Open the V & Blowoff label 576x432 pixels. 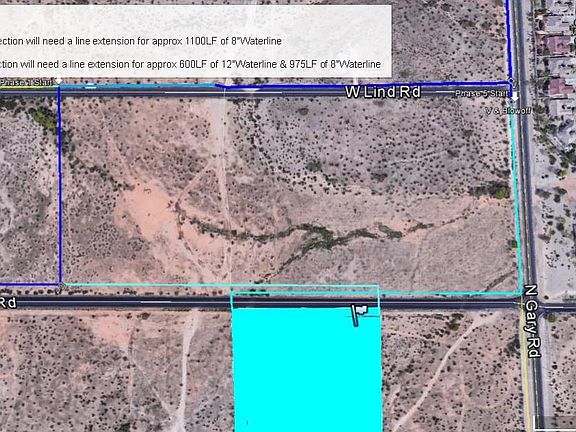coord(508,110)
